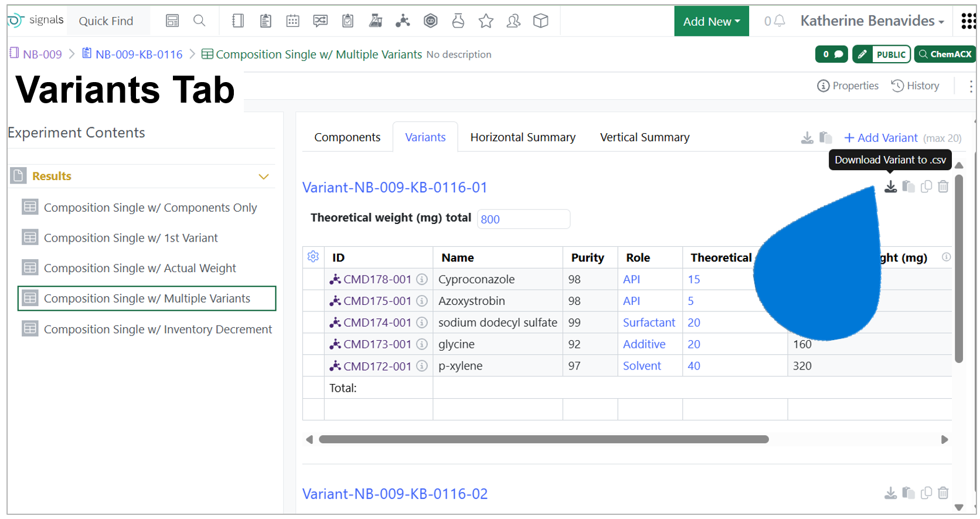Delete Variant-NB-009-KB-0116-01 with trash icon
This screenshot has width=980, height=519.
943,186
